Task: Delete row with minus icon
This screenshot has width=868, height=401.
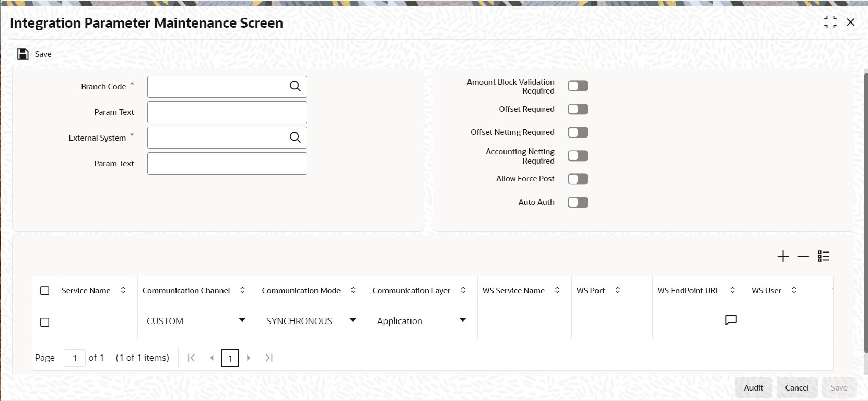Action: tap(803, 256)
